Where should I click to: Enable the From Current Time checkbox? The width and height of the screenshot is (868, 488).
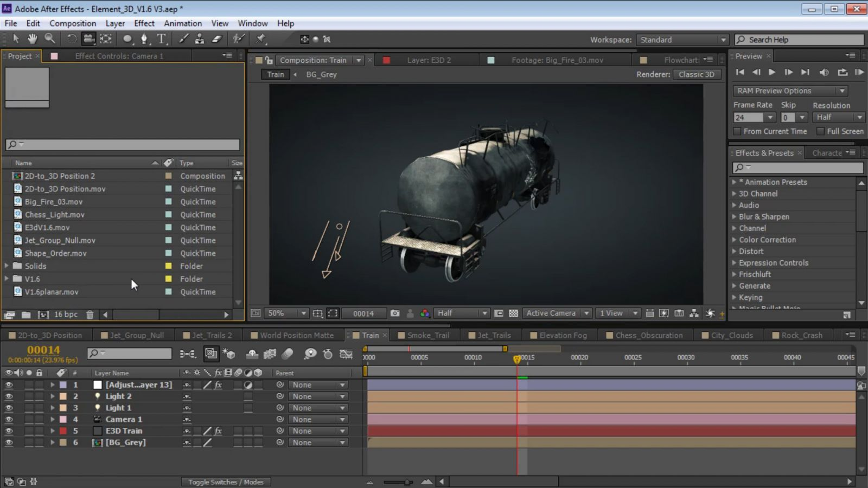coord(737,131)
